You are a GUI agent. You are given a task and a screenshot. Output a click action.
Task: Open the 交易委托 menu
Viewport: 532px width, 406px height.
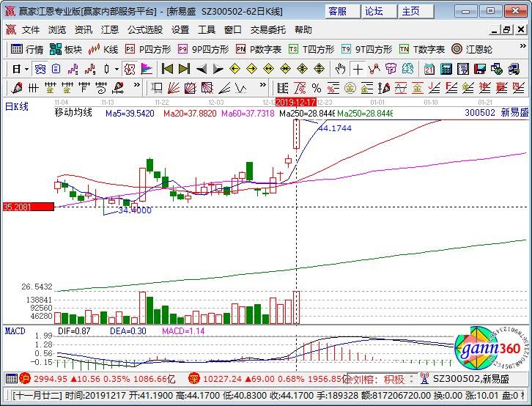pyautogui.click(x=268, y=30)
